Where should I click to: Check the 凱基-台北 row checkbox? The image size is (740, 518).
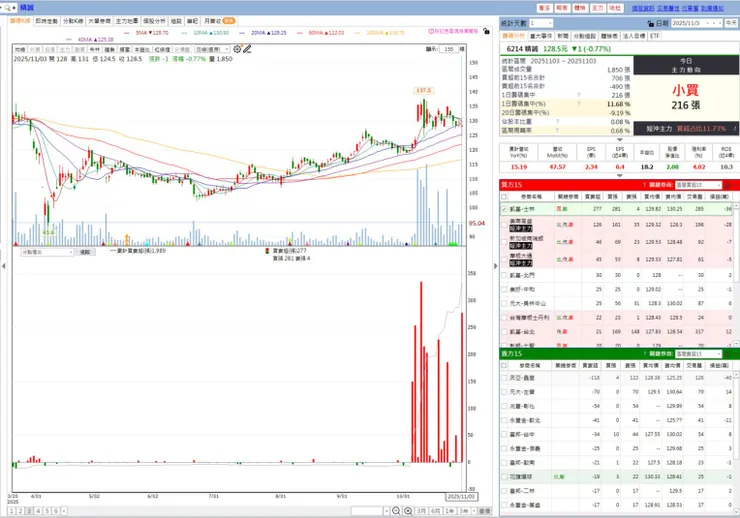pos(504,332)
